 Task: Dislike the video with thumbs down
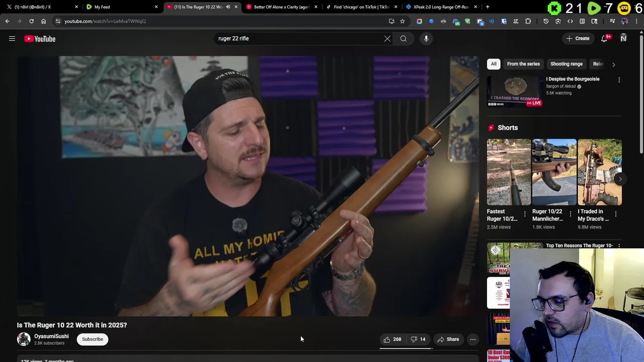tap(419, 339)
